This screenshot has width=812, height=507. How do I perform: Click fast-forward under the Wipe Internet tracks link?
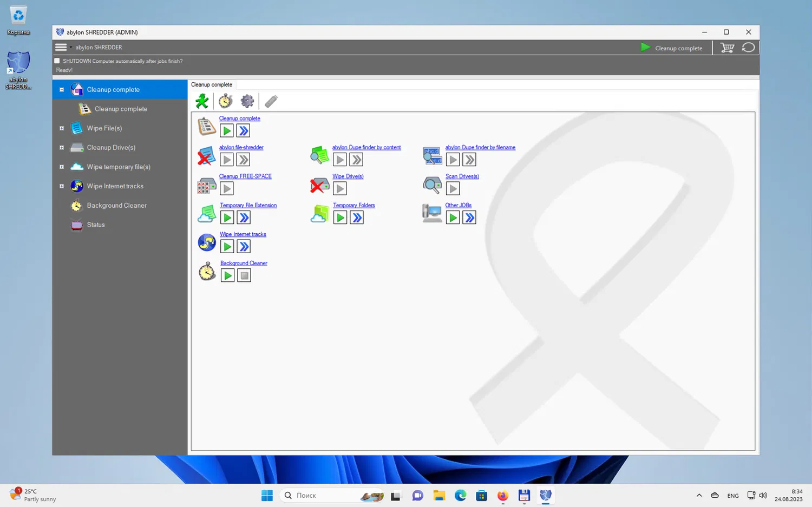pyautogui.click(x=244, y=247)
